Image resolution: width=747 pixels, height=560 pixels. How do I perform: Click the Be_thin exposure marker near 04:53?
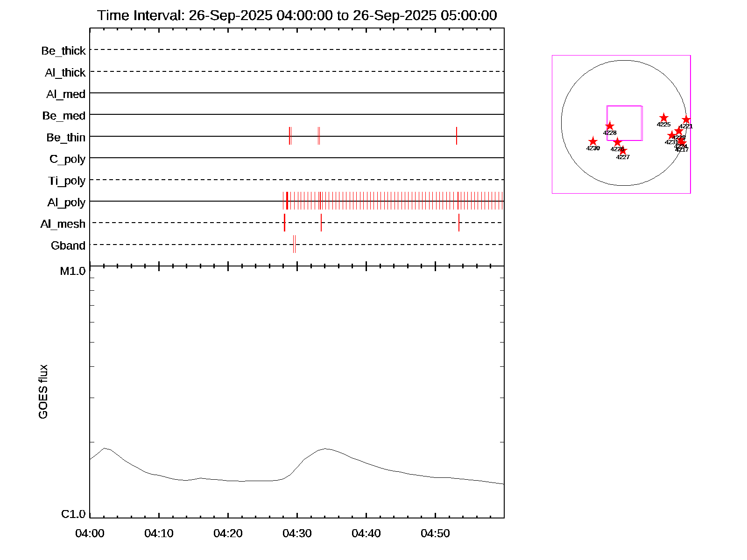click(x=457, y=136)
